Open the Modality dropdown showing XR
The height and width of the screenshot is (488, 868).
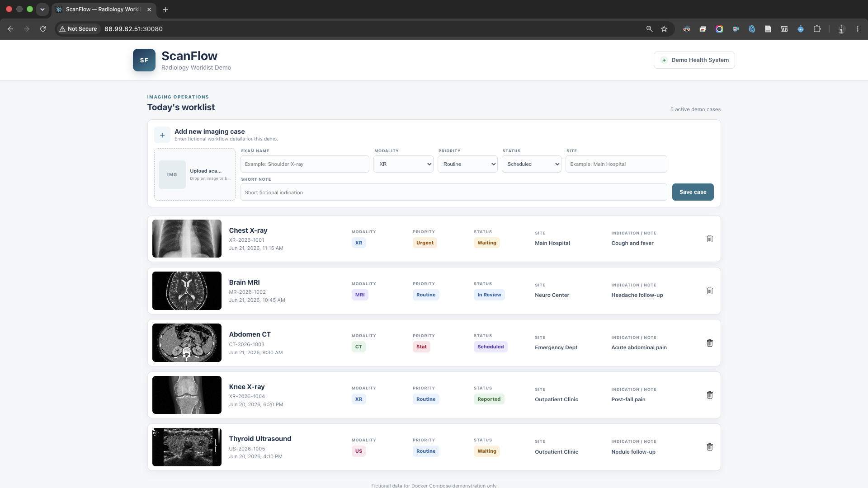point(404,164)
